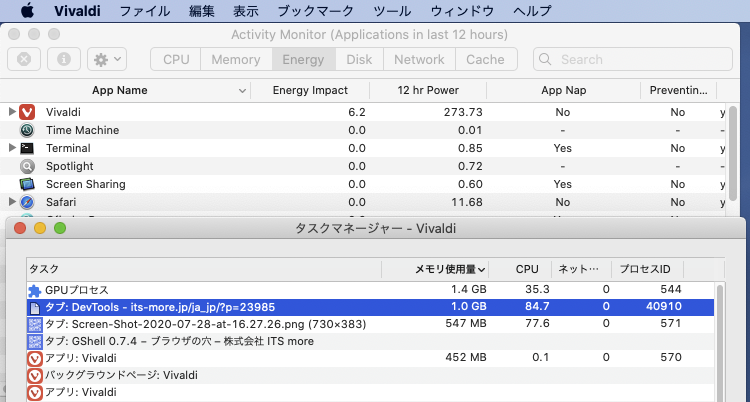750x402 pixels.
Task: Click the Time Machine app icon
Action: coord(28,130)
